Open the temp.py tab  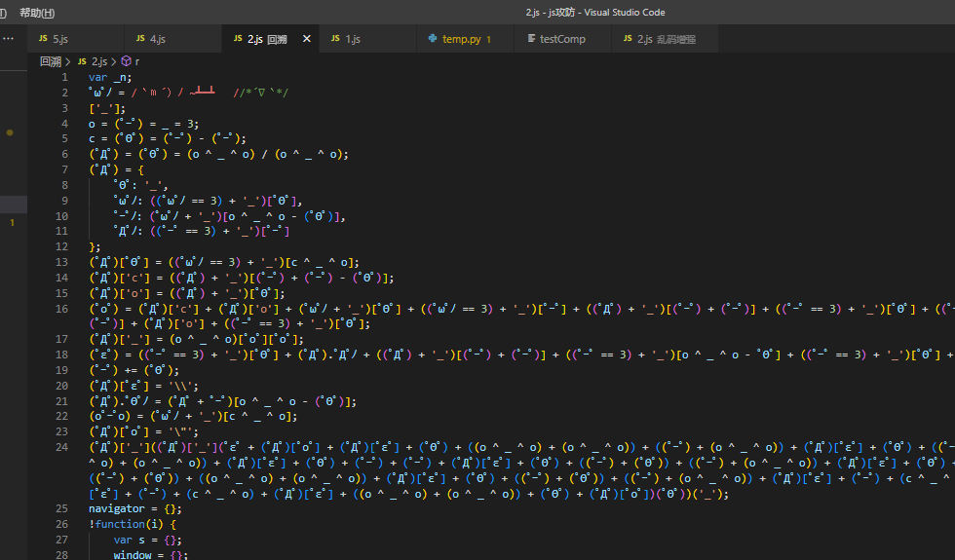pos(466,38)
